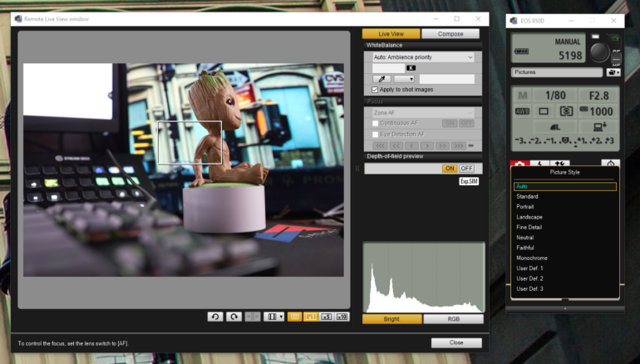Turn Continuous AF OFF
This screenshot has height=364, width=640.
point(466,123)
